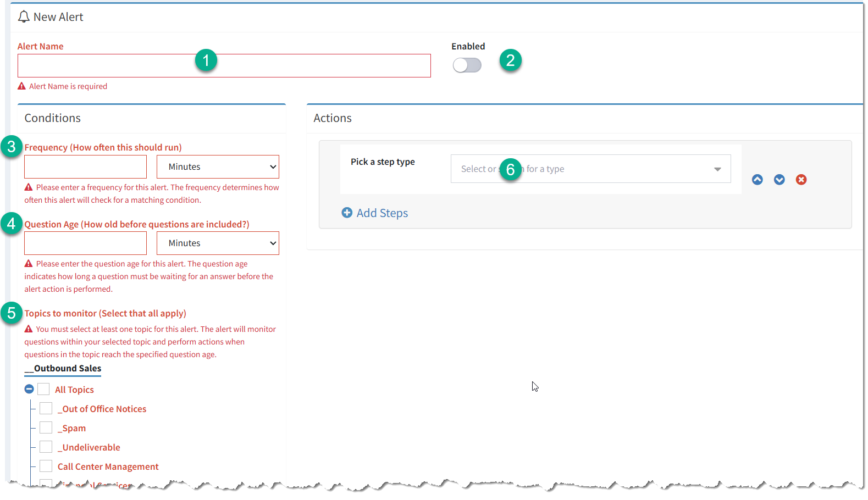Viewport: 868px width, 500px height.
Task: Open the Question Age units Minutes dropdown
Action: [218, 243]
